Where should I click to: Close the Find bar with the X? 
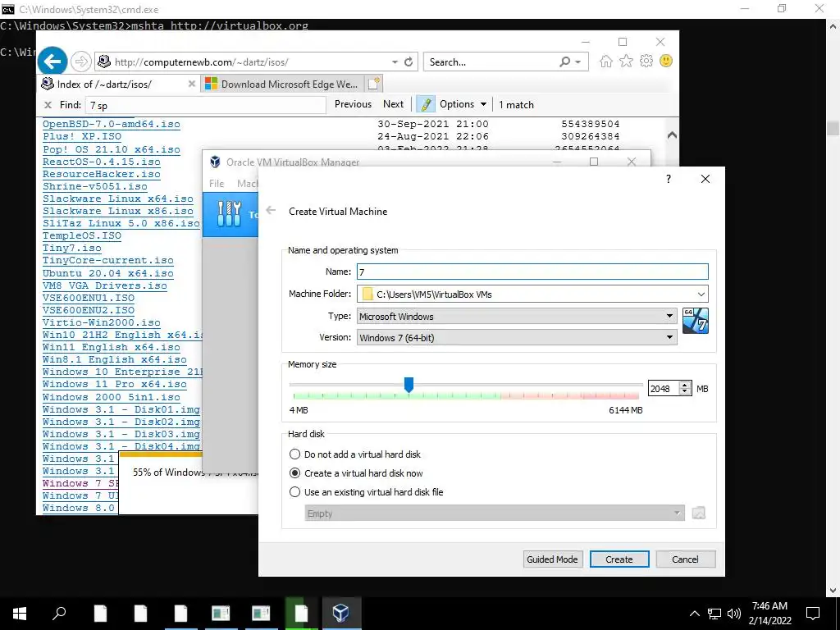(48, 105)
